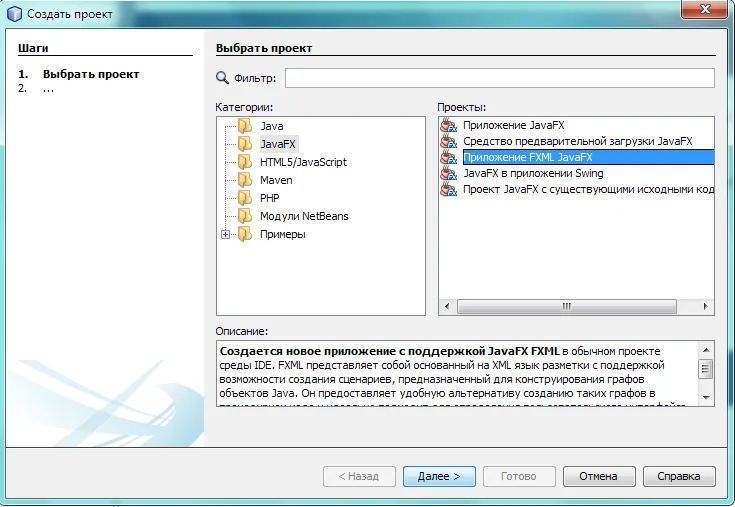
Task: Select the Модули NetBeans category
Action: (x=304, y=216)
